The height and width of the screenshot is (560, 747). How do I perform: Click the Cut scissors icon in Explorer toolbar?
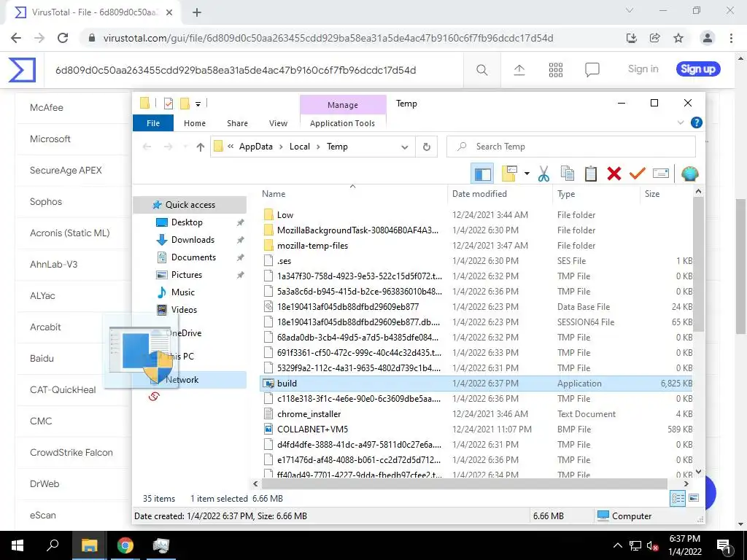tap(543, 174)
